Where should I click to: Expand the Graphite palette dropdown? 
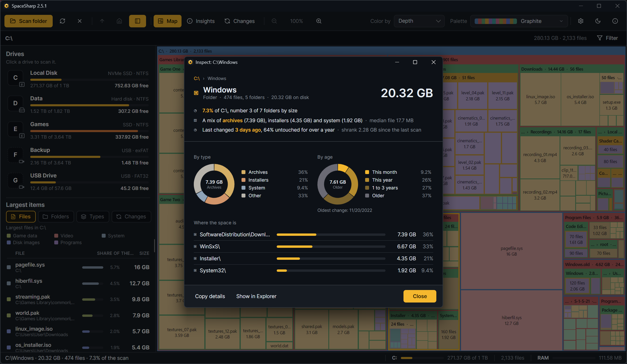519,21
